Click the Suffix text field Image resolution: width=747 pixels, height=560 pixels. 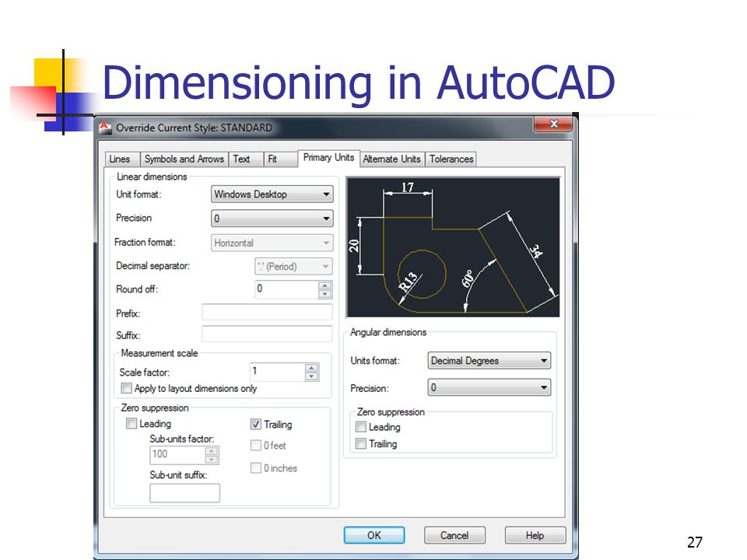pos(267,334)
